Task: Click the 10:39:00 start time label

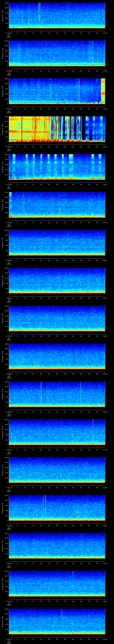Action: click(x=9, y=412)
